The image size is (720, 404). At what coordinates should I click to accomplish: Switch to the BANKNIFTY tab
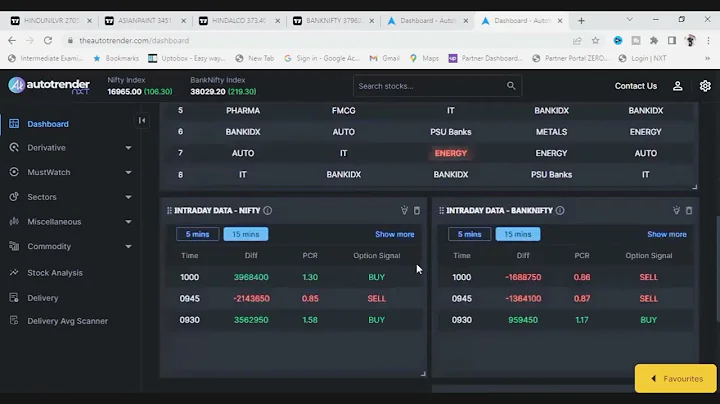[x=333, y=21]
